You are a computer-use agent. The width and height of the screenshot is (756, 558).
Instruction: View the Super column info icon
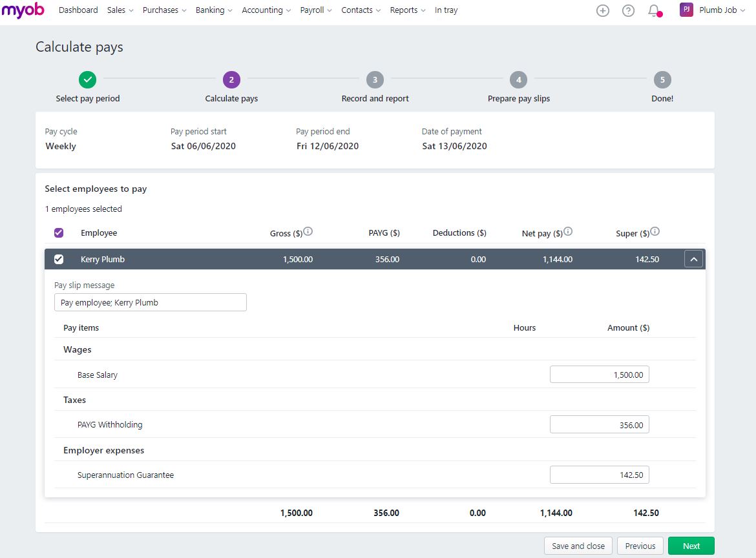(655, 230)
